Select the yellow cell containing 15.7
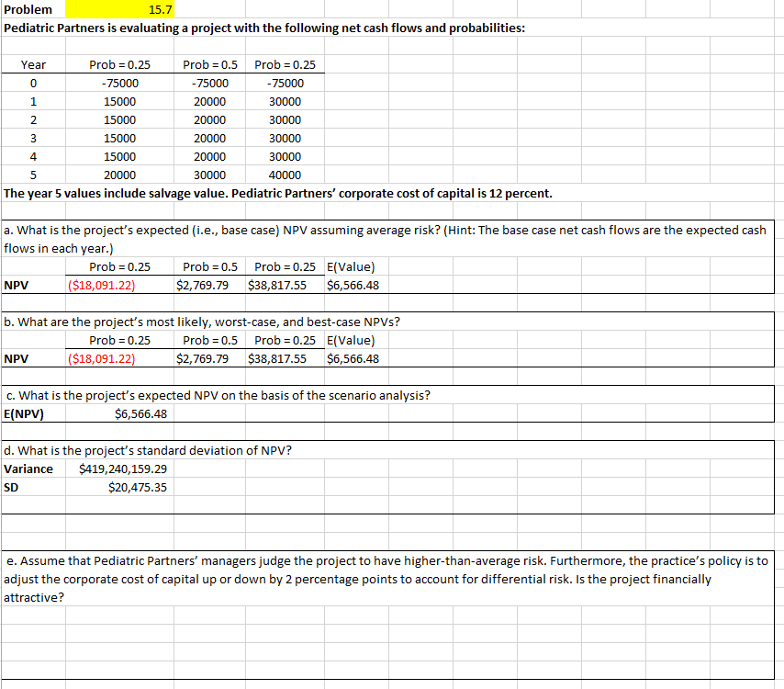This screenshot has width=784, height=689. click(x=119, y=9)
